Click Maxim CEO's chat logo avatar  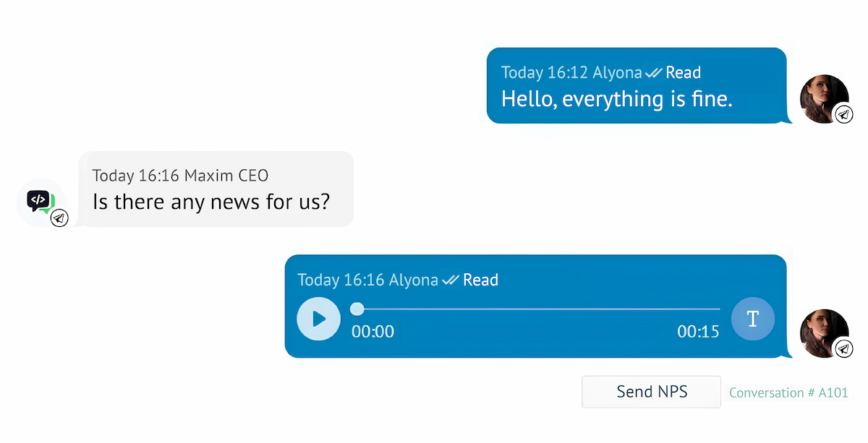39,200
